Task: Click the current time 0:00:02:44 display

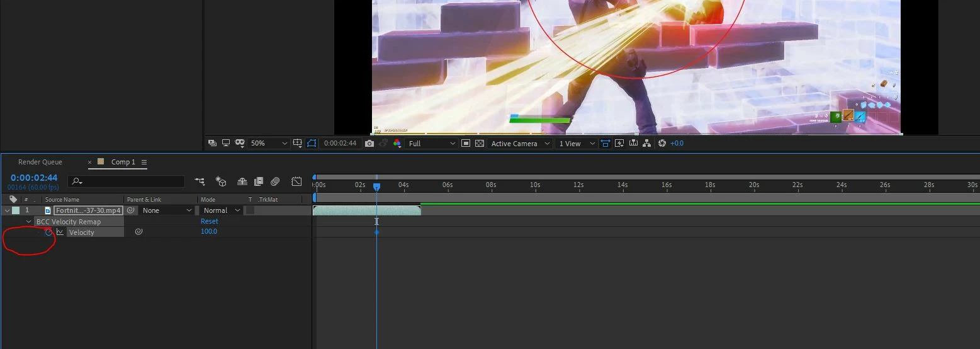Action: pos(34,178)
